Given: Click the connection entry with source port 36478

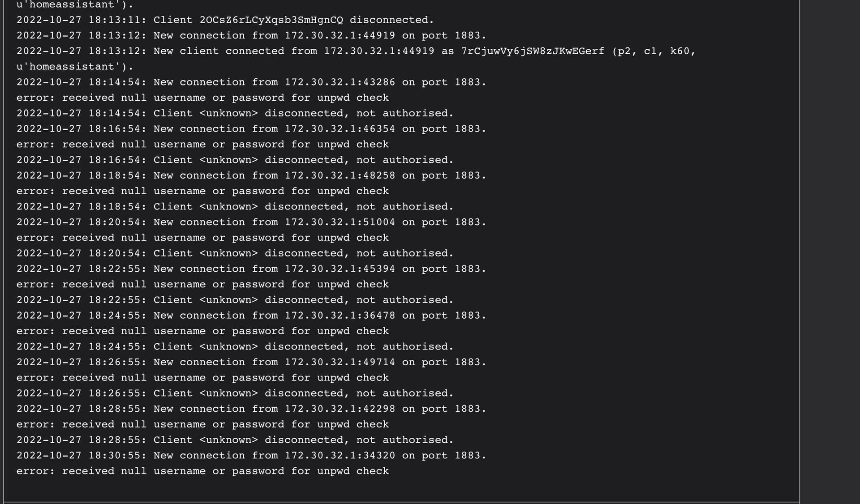Looking at the screenshot, I should (x=251, y=316).
